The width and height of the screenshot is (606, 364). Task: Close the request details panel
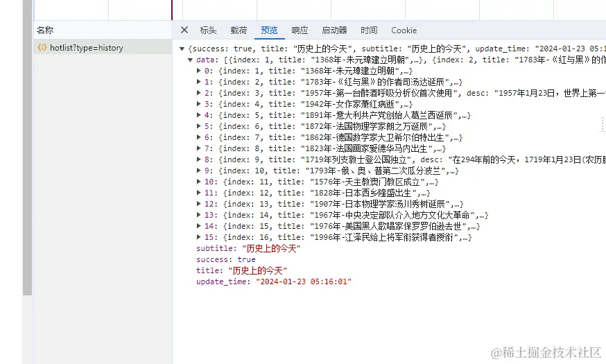tap(184, 30)
